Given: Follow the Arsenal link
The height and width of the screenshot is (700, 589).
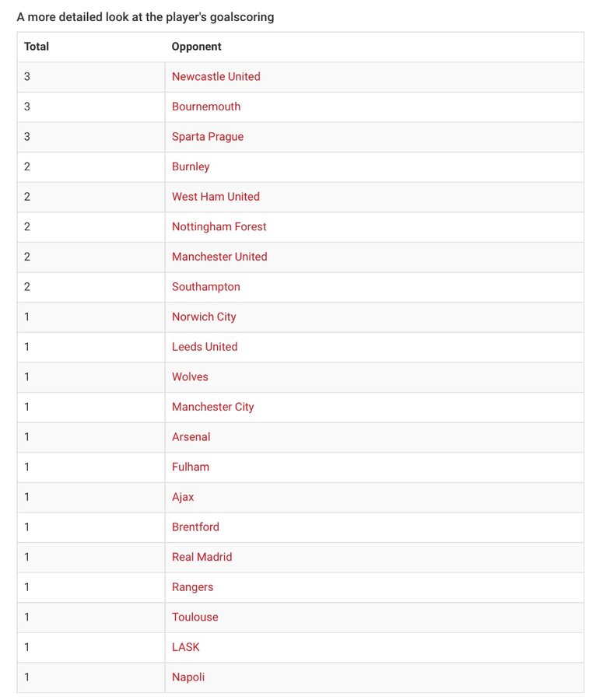Looking at the screenshot, I should [x=191, y=436].
